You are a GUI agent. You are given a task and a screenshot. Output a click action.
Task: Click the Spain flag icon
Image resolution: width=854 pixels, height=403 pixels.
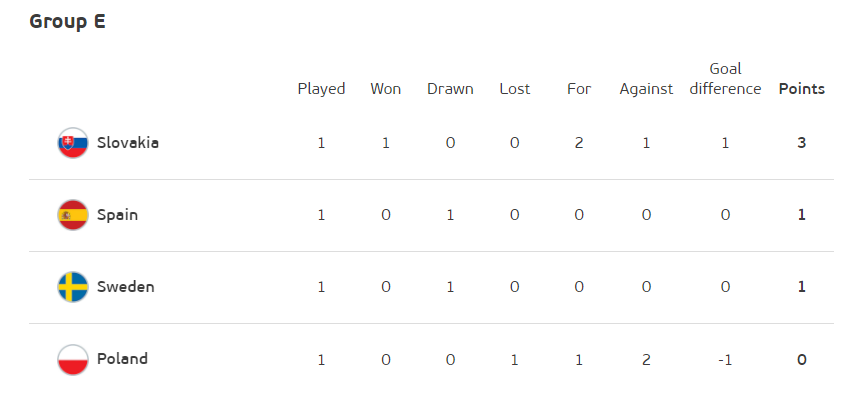tap(73, 215)
